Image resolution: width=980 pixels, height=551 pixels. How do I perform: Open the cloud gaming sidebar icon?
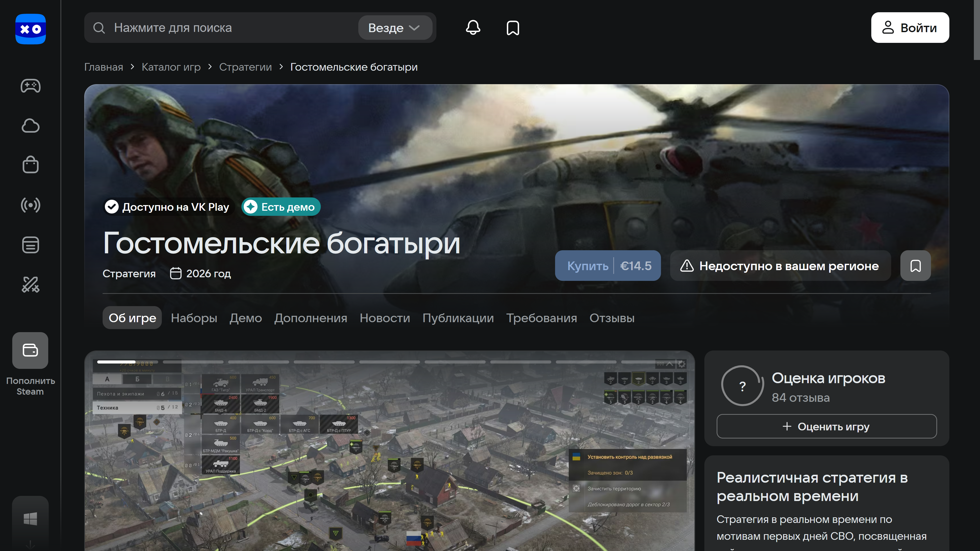30,126
